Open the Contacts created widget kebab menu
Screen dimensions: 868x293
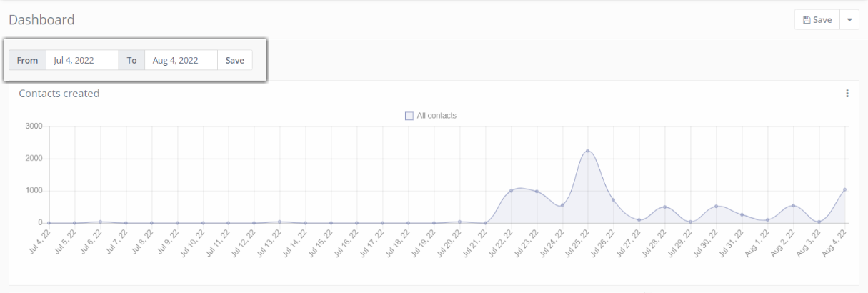click(x=847, y=94)
